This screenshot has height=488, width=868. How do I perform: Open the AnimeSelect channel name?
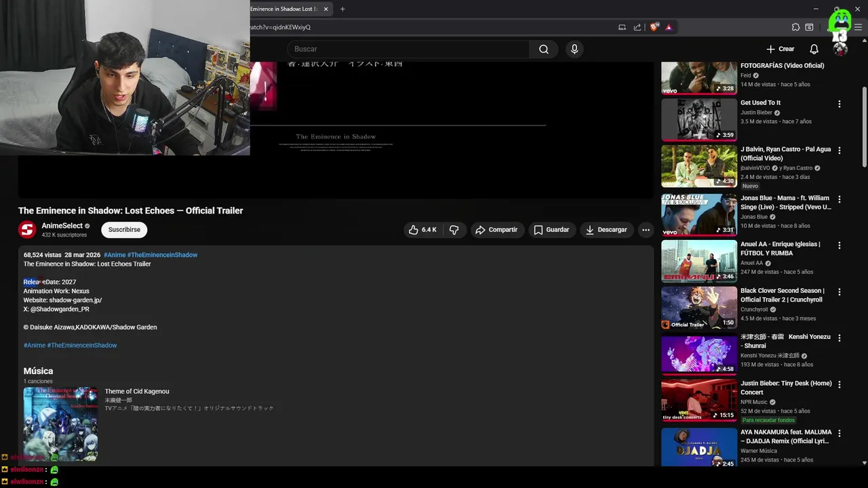tap(62, 226)
